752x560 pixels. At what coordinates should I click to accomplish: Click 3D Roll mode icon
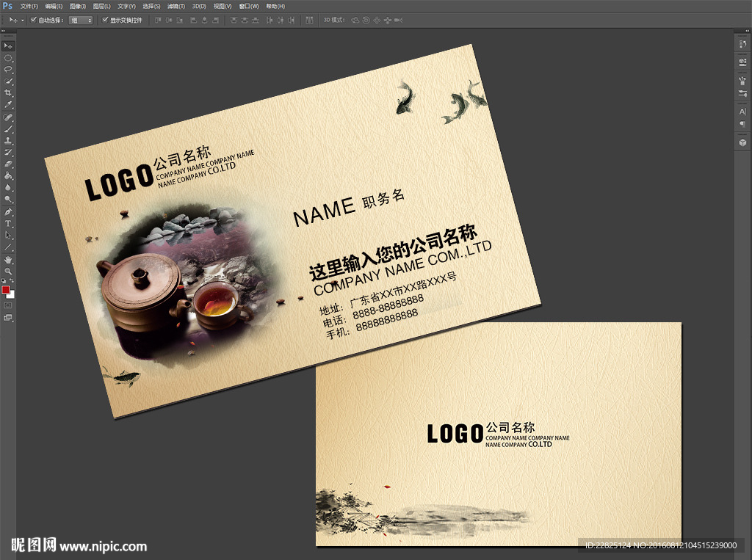[366, 20]
